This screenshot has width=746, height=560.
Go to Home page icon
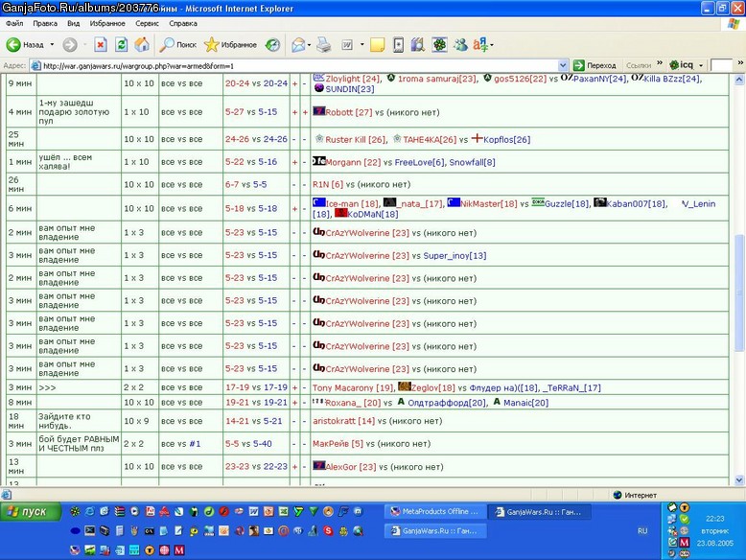click(x=142, y=45)
